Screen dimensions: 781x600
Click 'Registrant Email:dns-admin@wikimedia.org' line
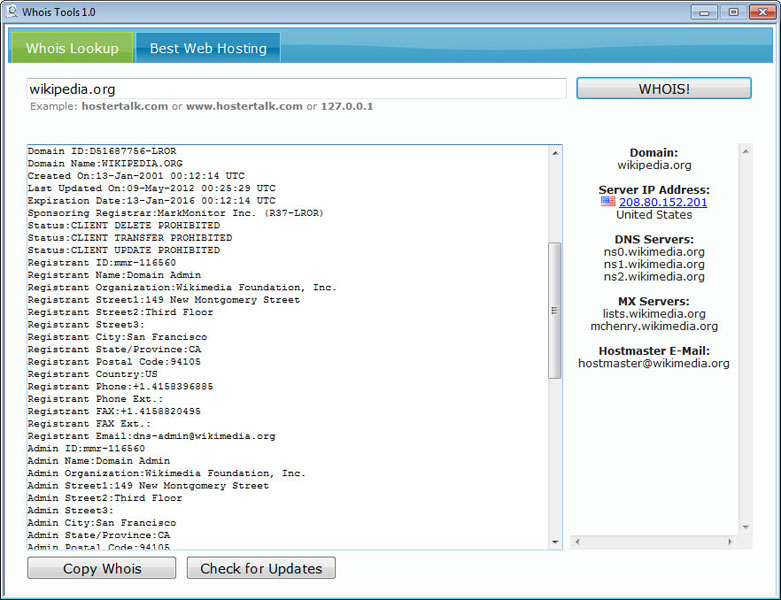pos(151,436)
